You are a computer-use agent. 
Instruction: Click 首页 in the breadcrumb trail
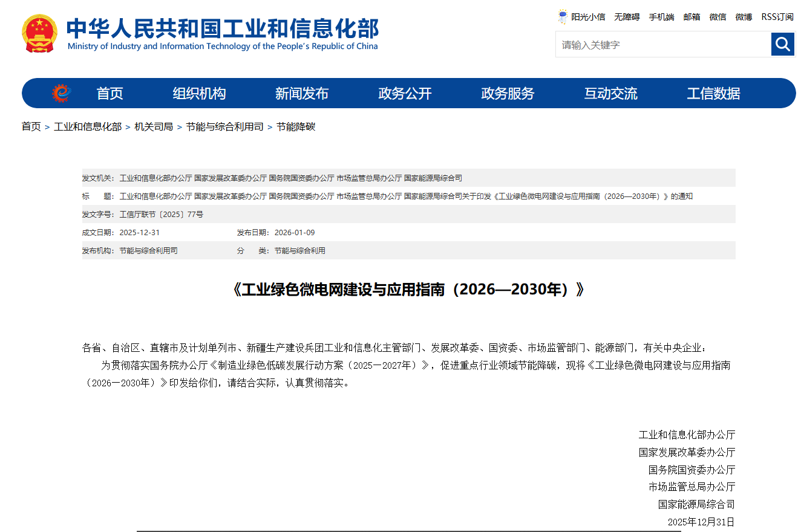[31, 126]
